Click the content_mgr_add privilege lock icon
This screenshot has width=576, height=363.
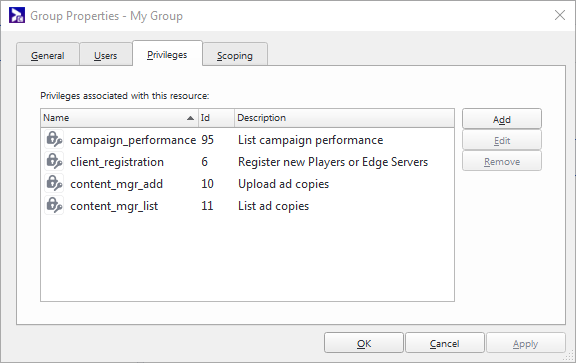click(x=54, y=183)
